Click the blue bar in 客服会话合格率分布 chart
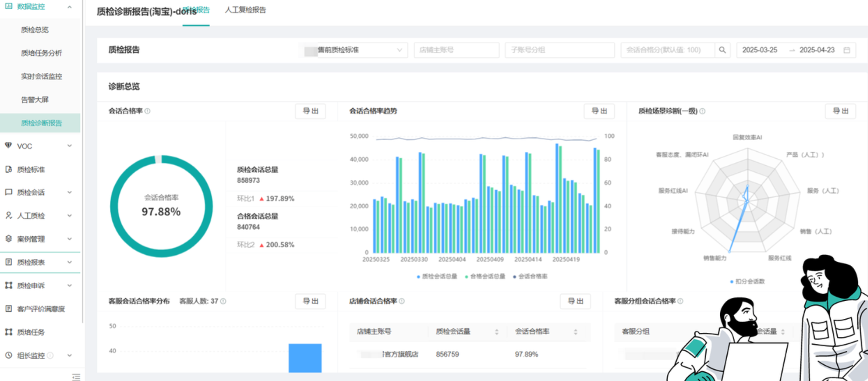This screenshot has width=868, height=381. point(305,358)
